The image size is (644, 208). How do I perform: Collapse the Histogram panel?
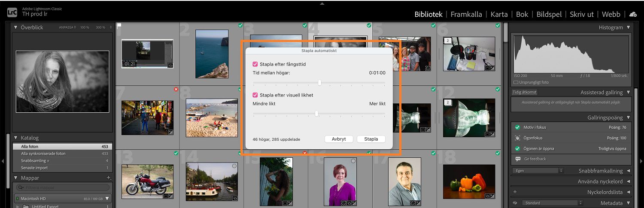click(x=629, y=27)
